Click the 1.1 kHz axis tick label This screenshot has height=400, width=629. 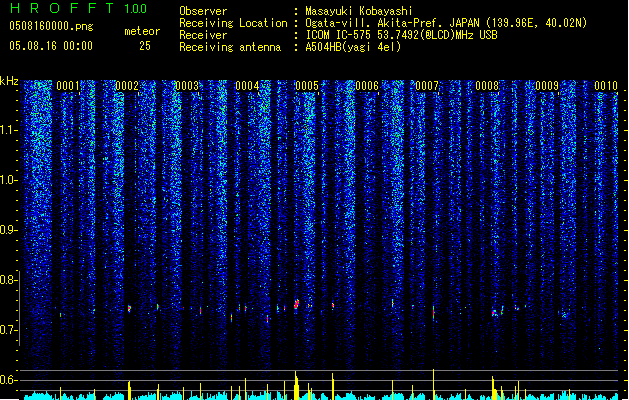tap(8, 130)
